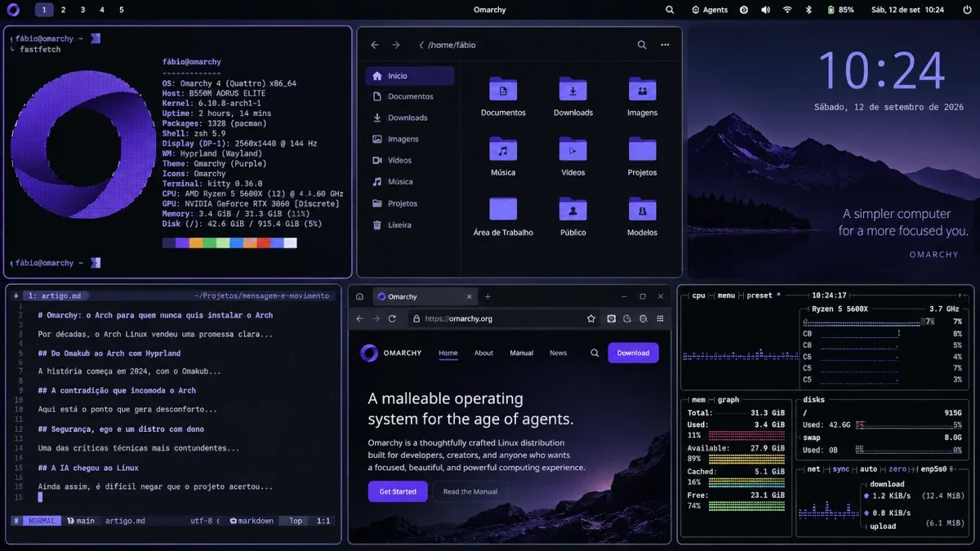Click the purple Download button
Viewport: 980px width, 551px height.
(x=633, y=353)
